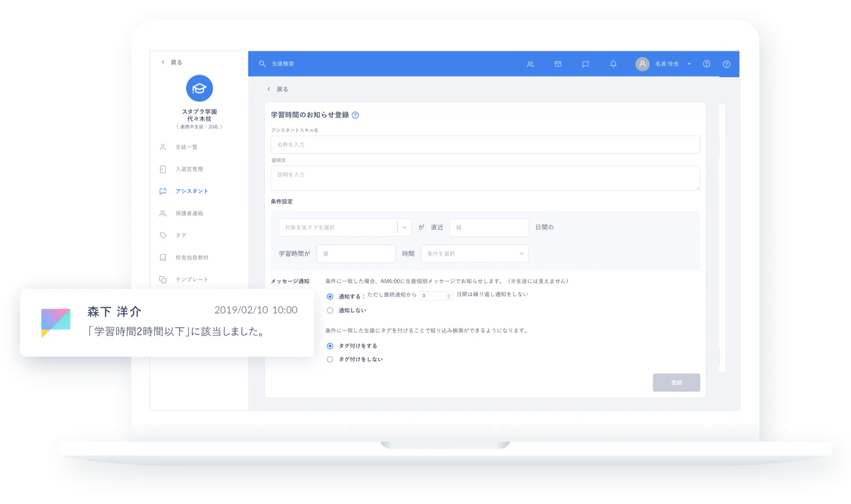Open 保護者連絡 in the sidebar menu
The width and height of the screenshot is (851, 504).
(189, 213)
